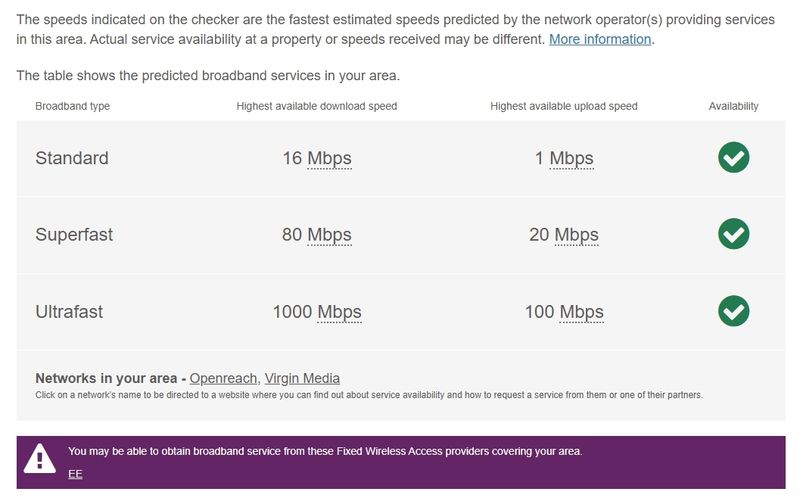The height and width of the screenshot is (498, 800).
Task: Click Mbps abbreviation next to 20 upload
Action: click(576, 235)
